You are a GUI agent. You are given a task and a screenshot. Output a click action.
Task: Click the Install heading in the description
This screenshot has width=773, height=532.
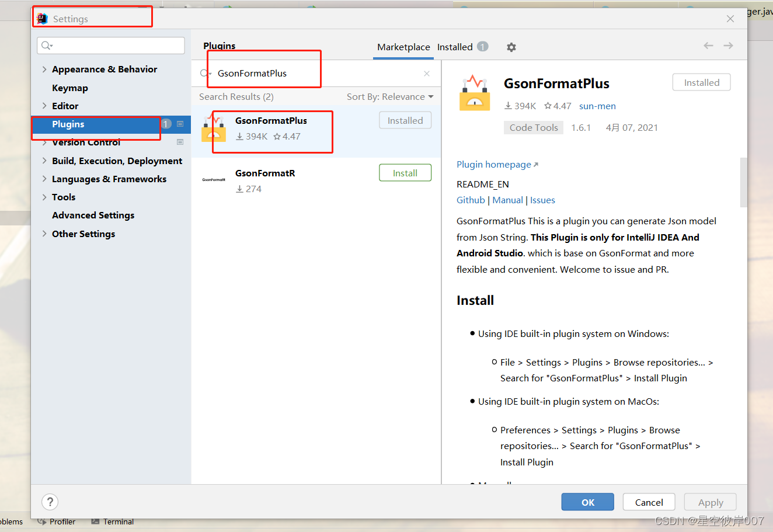click(x=475, y=301)
